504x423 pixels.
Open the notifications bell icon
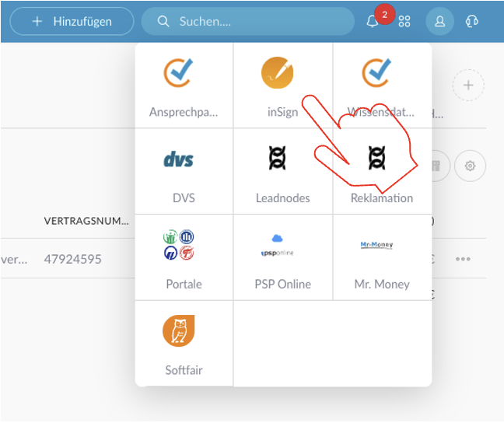coord(373,22)
